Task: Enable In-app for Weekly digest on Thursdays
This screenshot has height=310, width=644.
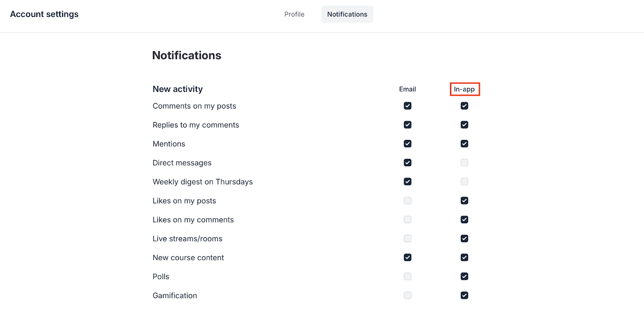Action: click(464, 181)
